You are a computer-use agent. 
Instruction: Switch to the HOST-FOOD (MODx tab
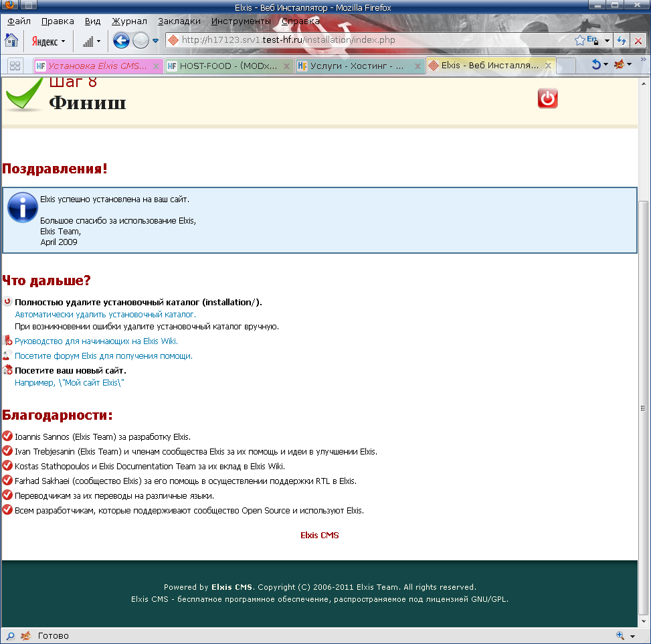(228, 66)
